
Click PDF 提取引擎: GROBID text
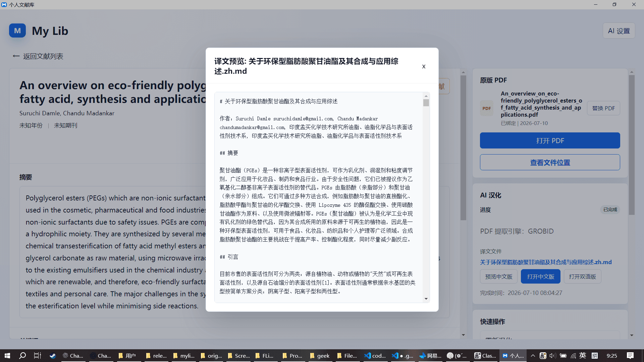(517, 231)
